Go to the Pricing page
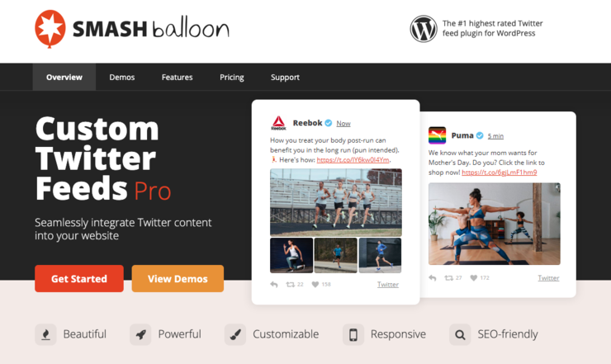The width and height of the screenshot is (611, 364). [x=232, y=77]
